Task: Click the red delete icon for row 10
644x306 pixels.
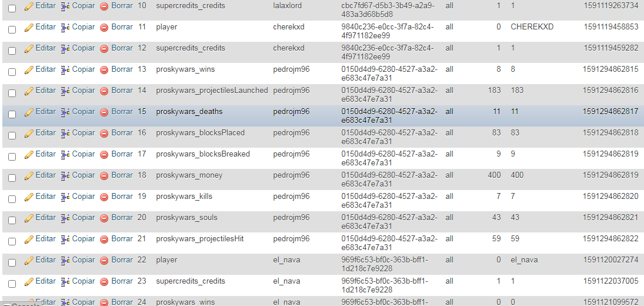Action: point(104,6)
